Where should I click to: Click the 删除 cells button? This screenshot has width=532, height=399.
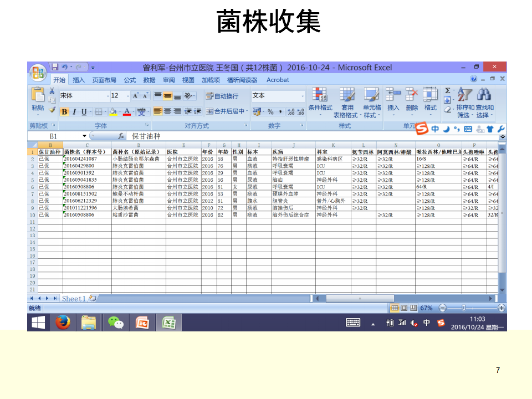pyautogui.click(x=412, y=101)
